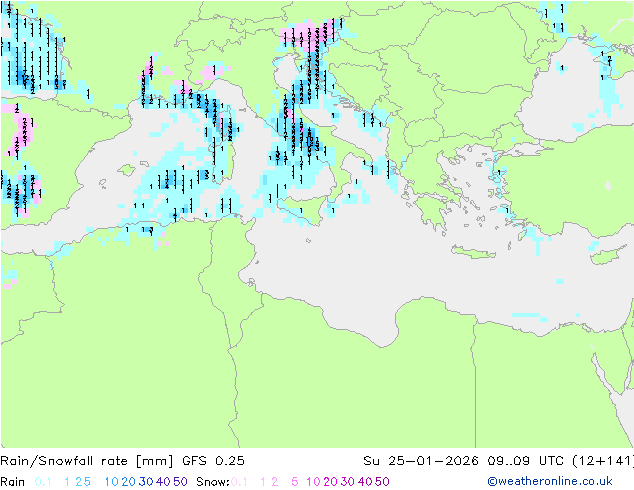Viewport: 634px width, 490px height.
Task: Click the rain legend value 50
Action: point(180,482)
